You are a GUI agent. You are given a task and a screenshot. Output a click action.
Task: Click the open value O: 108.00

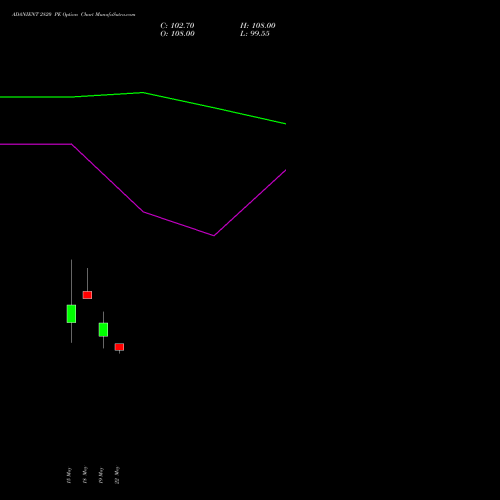[x=177, y=34]
